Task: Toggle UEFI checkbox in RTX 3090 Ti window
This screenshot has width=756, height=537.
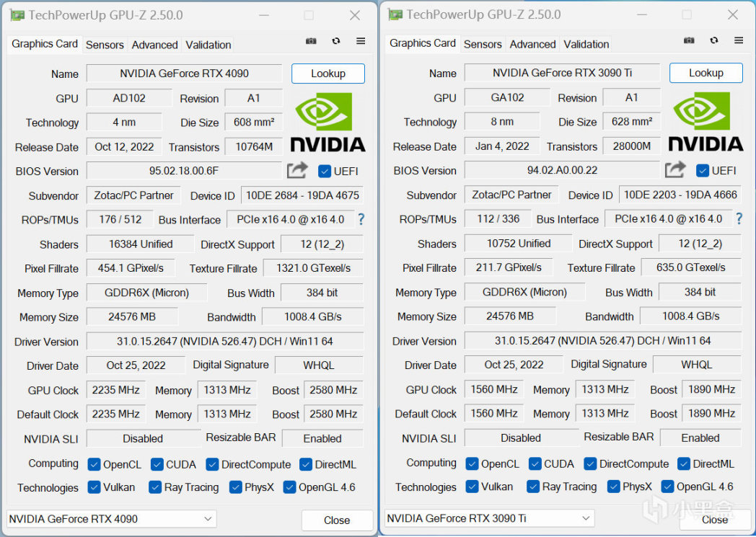Action: pyautogui.click(x=703, y=171)
